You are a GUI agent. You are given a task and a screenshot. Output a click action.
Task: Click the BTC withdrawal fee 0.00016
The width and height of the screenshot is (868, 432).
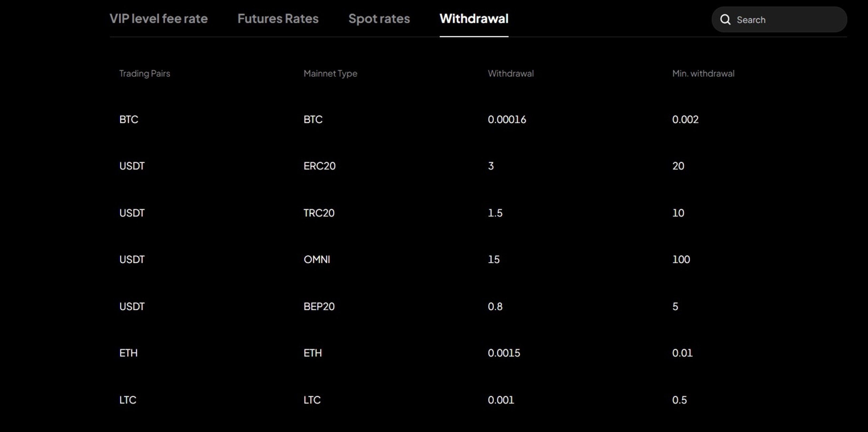coord(507,119)
